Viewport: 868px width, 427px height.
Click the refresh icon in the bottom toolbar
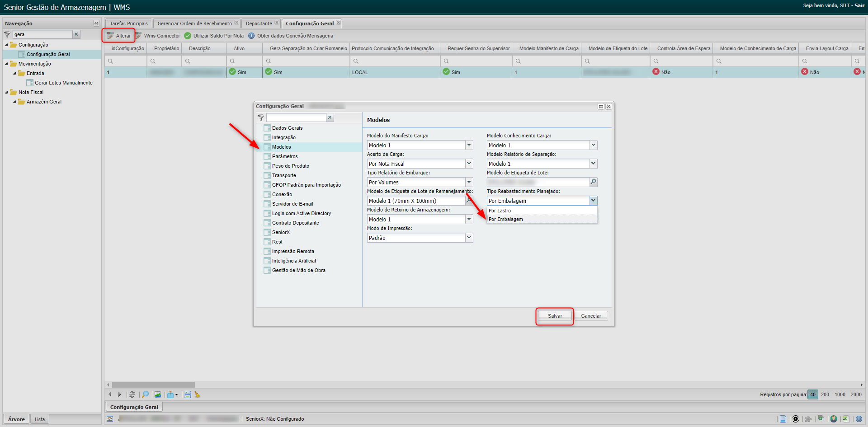click(x=132, y=394)
